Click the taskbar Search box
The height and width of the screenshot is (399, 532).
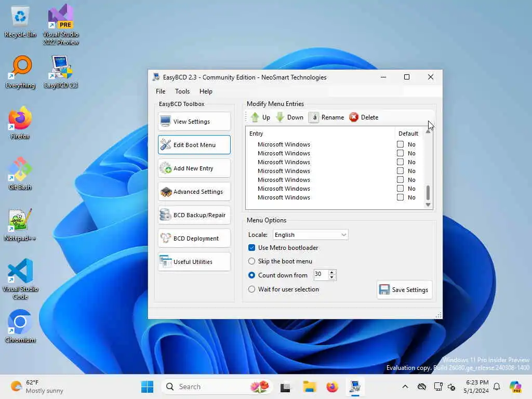pos(217,387)
